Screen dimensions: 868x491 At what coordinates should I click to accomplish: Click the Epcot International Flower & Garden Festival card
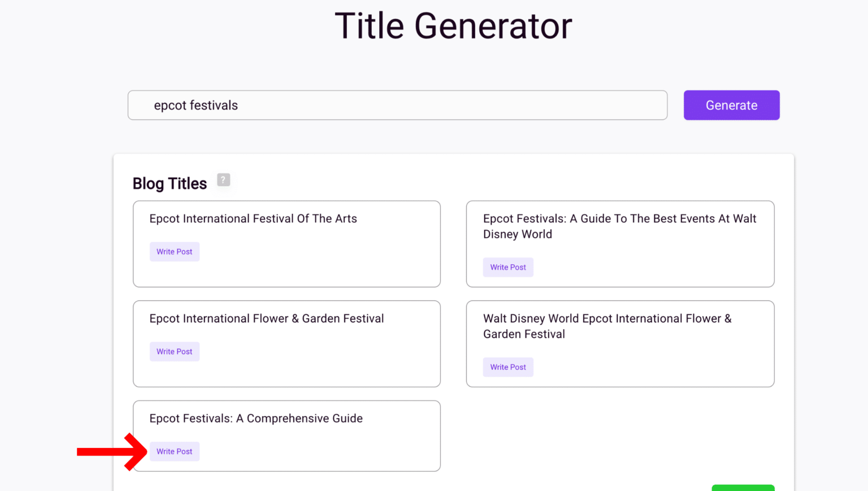[x=287, y=343]
